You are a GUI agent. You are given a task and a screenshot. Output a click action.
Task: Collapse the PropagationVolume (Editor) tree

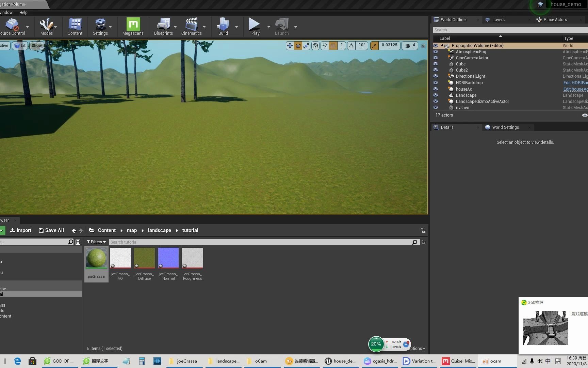[x=442, y=45]
